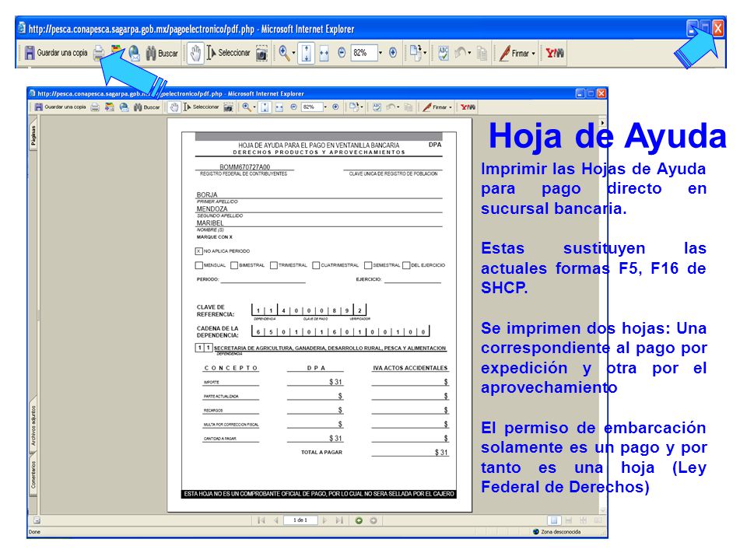Open the Páginas side panel tab

click(33, 137)
